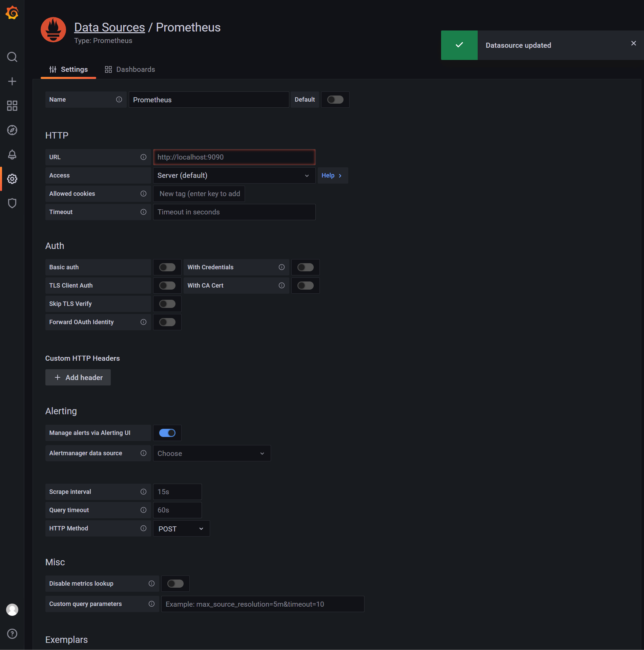Turn on Skip TLS Verify
This screenshot has height=650, width=644.
pyautogui.click(x=167, y=304)
